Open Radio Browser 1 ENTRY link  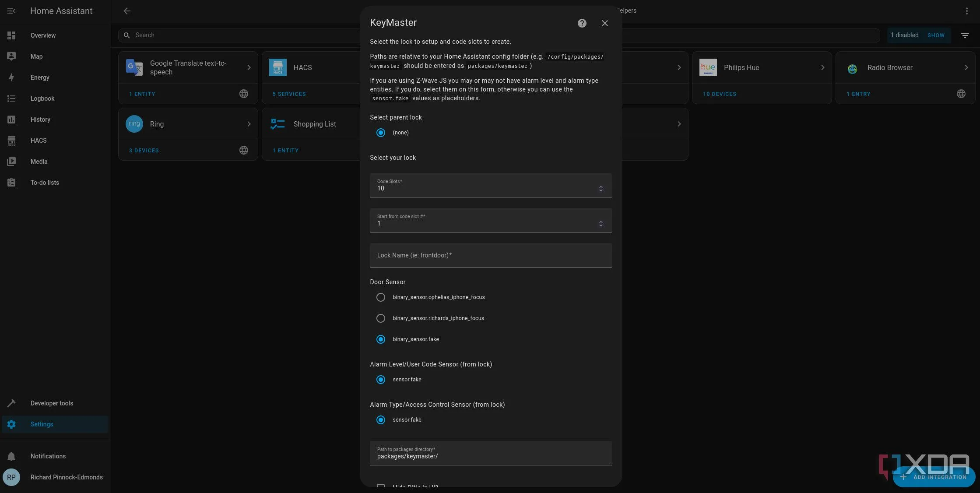858,94
